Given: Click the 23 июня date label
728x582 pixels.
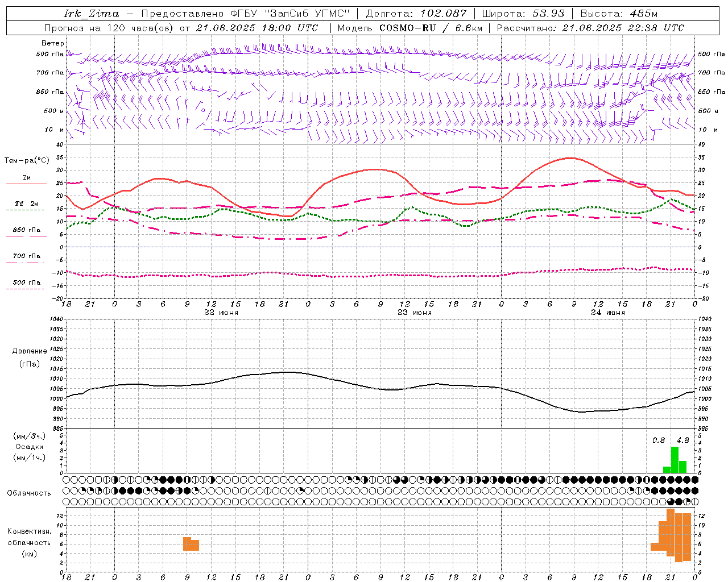Looking at the screenshot, I should (x=414, y=313).
